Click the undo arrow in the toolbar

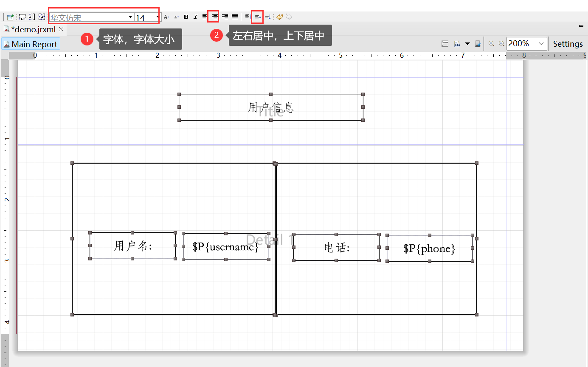[x=279, y=17]
